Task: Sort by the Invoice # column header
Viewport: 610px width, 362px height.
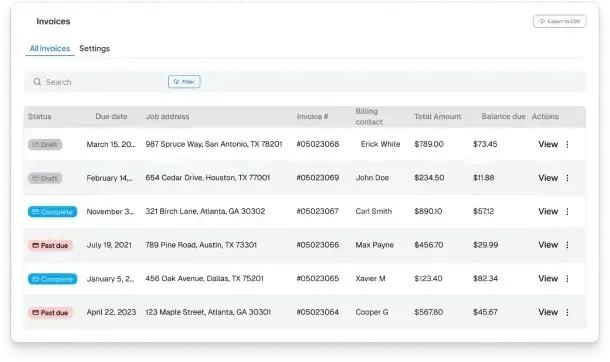Action: tap(312, 117)
